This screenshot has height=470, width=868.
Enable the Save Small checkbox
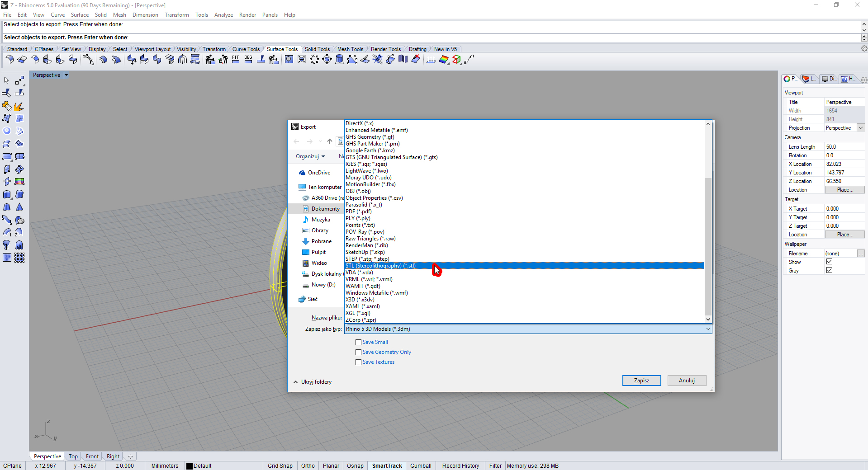click(358, 343)
